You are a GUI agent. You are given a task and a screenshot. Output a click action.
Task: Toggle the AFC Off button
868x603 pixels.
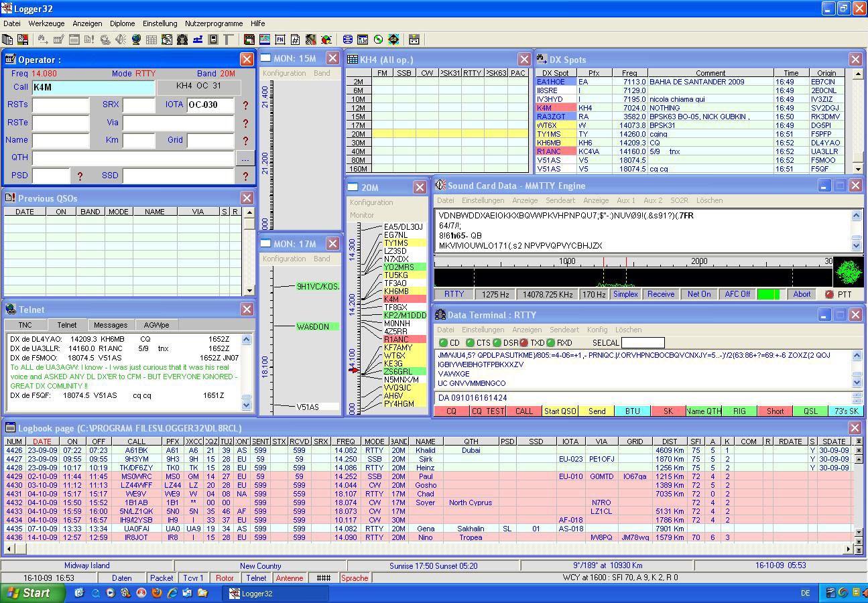point(737,294)
